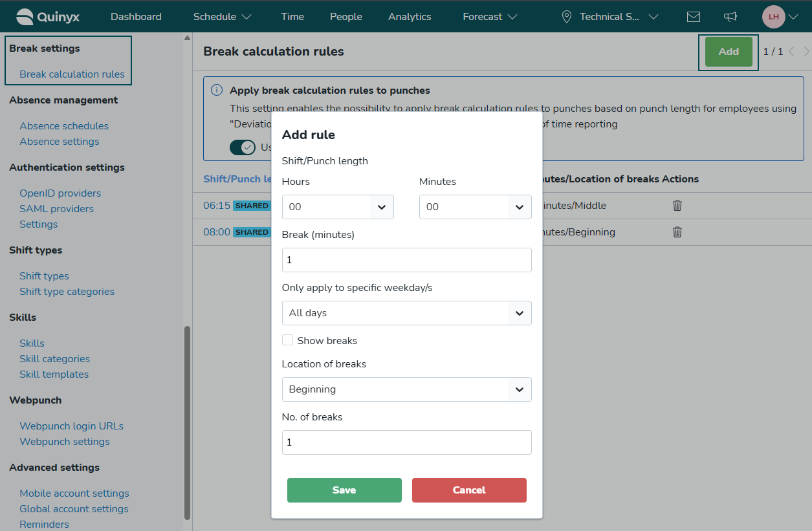This screenshot has width=812, height=531.
Task: Click the LH user avatar
Action: click(x=773, y=17)
